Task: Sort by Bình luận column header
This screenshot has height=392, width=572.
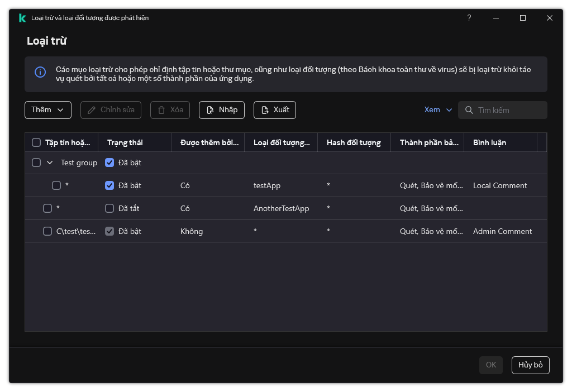Action: pos(489,142)
